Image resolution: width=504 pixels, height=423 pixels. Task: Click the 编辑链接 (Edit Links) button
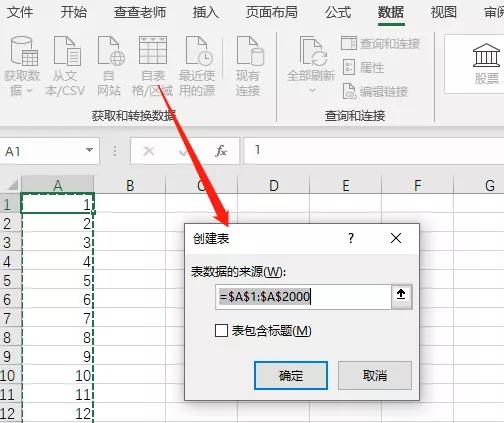pos(375,91)
